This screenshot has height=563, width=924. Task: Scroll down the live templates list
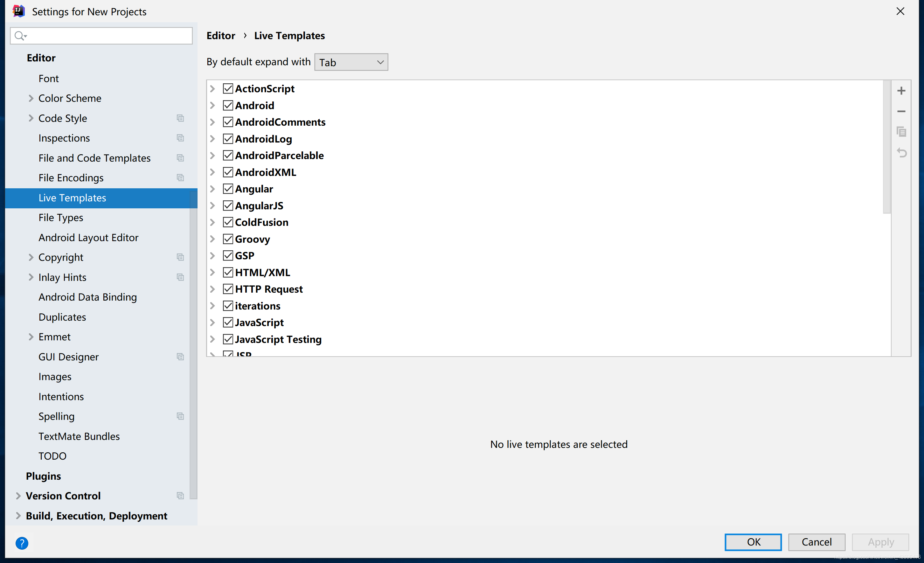click(x=886, y=297)
